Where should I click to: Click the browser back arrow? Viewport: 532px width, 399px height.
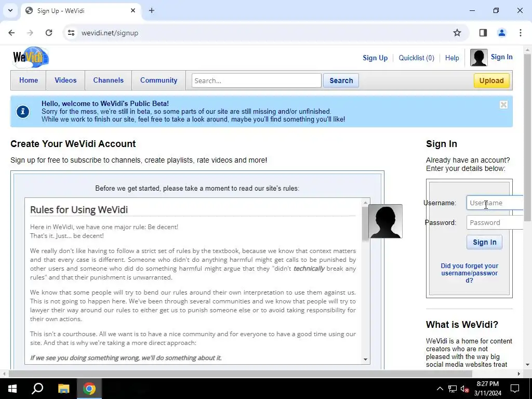click(x=11, y=33)
